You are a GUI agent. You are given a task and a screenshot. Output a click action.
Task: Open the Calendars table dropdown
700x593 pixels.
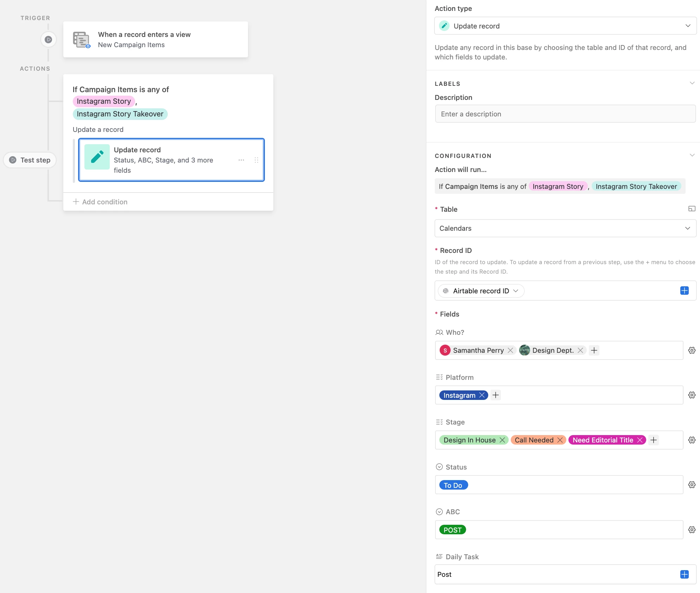point(565,228)
